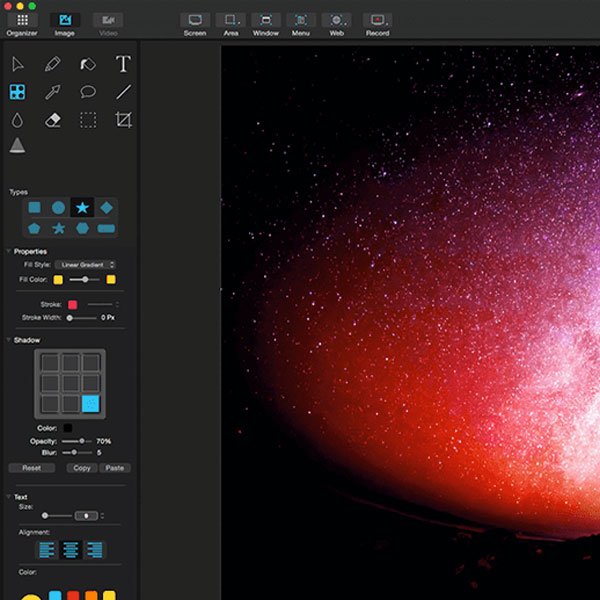Select the top-center shadow position cell
This screenshot has height=600, width=600.
pos(70,363)
